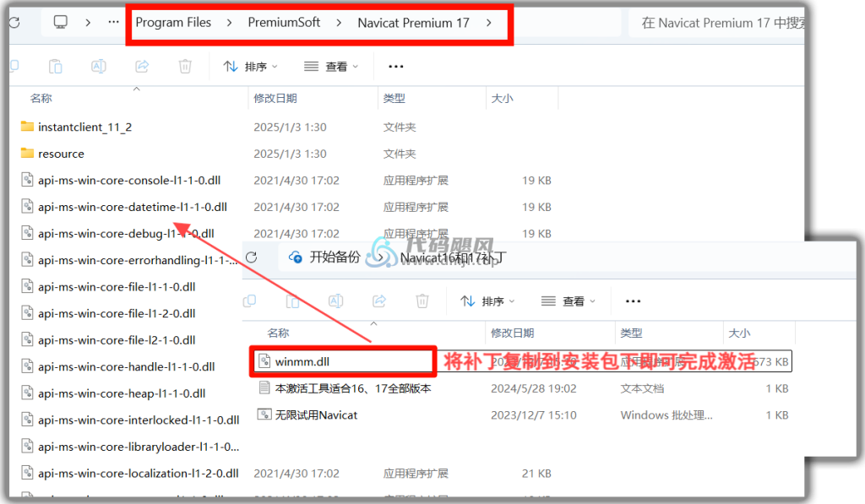865x504 pixels.
Task: Select api-ms-win-core-console-l1-1-0.dll file
Action: coord(129,181)
